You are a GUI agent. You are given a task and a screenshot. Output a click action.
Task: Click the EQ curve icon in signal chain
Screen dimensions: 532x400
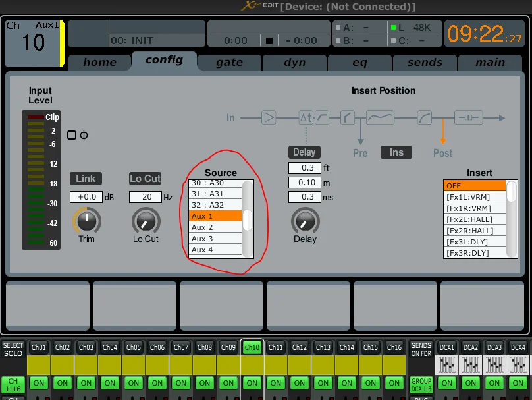click(x=380, y=118)
